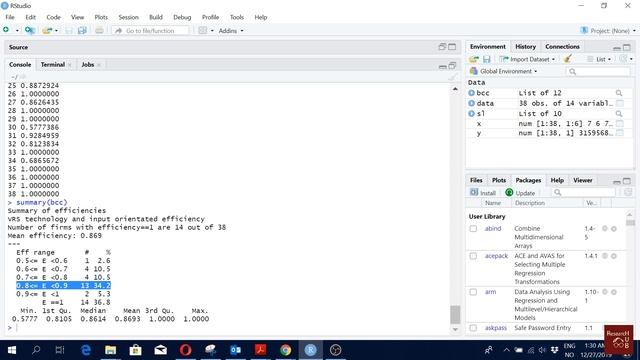Click the Update packages button
This screenshot has height=360, width=640.
[520, 193]
